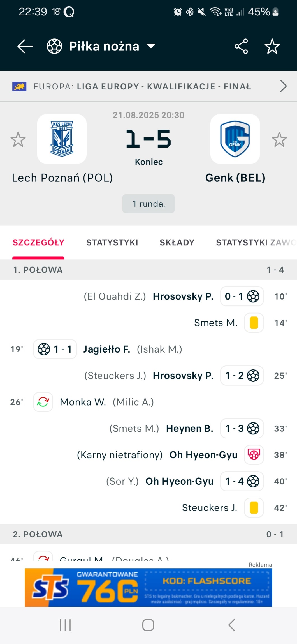Open the Europa Liga Europy competition row

coord(142,86)
